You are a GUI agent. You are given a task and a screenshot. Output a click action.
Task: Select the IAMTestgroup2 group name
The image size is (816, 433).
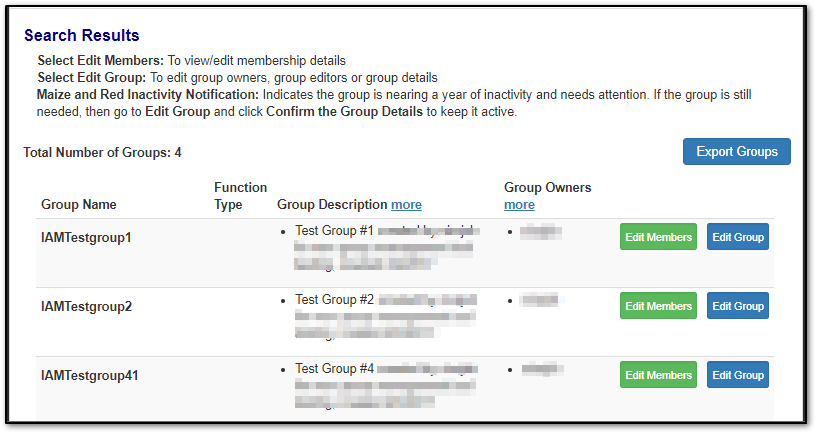(x=86, y=307)
